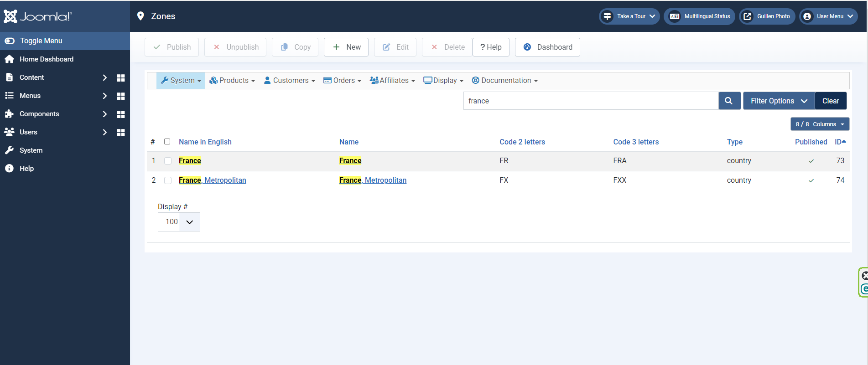This screenshot has width=868, height=365.
Task: Open the Menus dashboard grid icon
Action: [121, 96]
